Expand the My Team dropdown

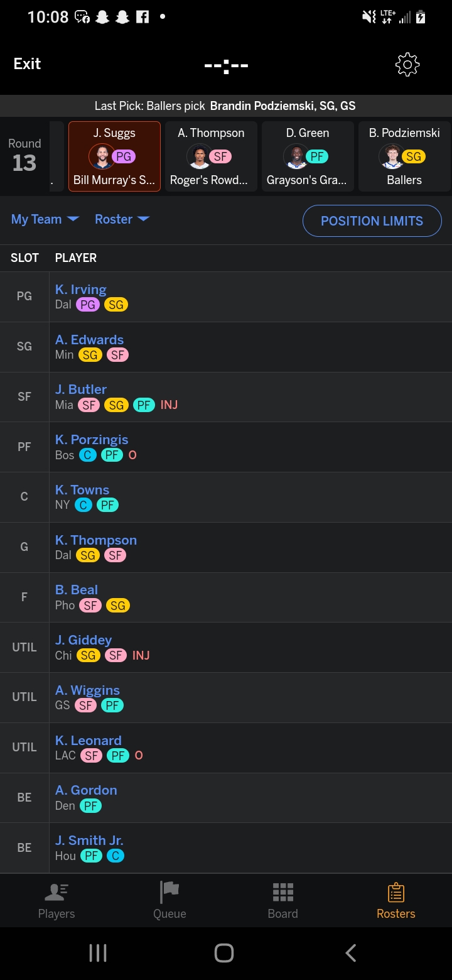(45, 219)
